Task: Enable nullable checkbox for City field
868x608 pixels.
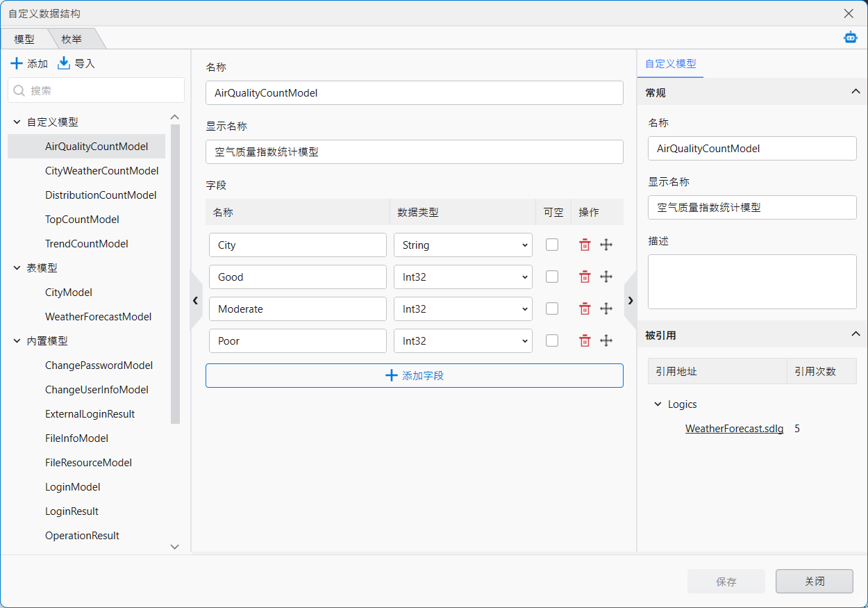Action: 552,245
